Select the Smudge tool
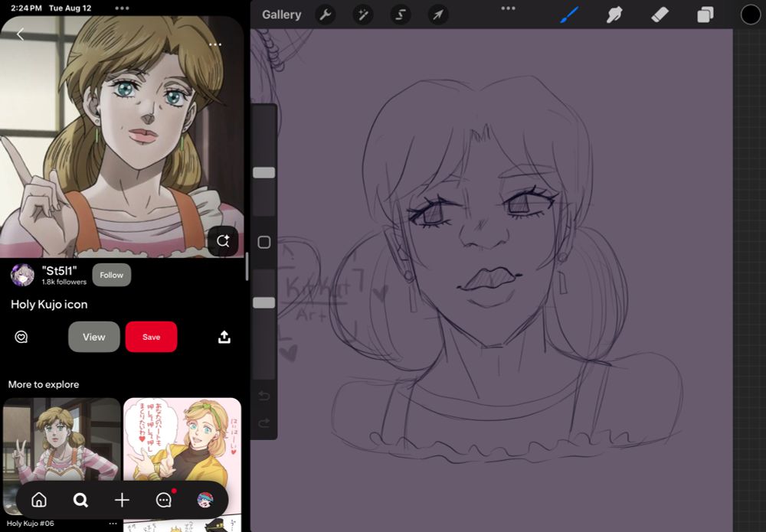Viewport: 766px width, 532px height. point(614,15)
